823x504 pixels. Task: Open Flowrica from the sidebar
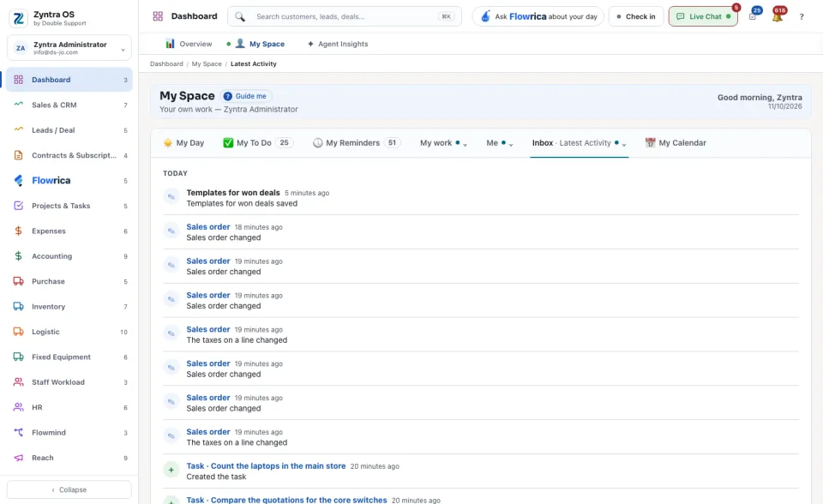coord(69,181)
